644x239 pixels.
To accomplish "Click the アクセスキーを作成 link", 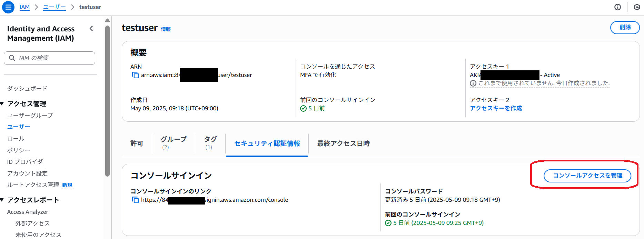I will (x=496, y=108).
